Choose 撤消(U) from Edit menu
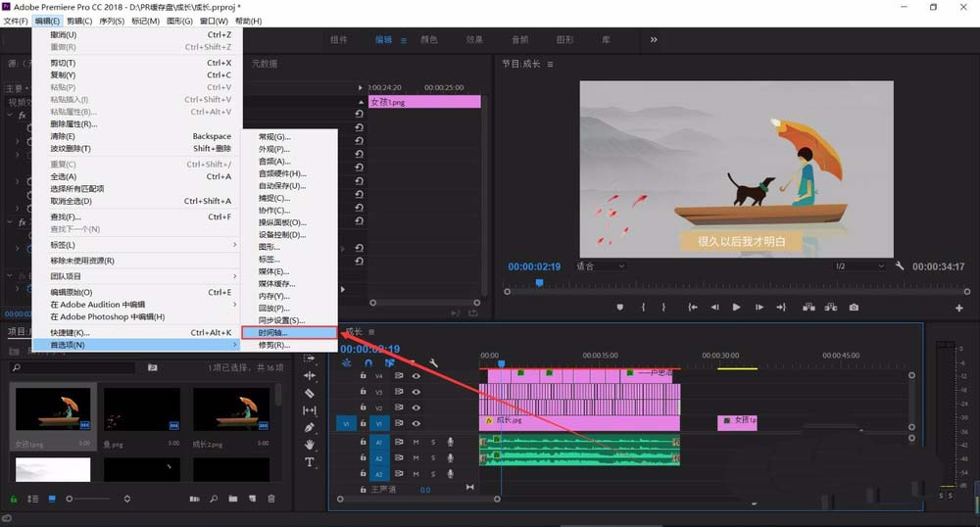Viewport: 980px width, 527px height. click(137, 35)
